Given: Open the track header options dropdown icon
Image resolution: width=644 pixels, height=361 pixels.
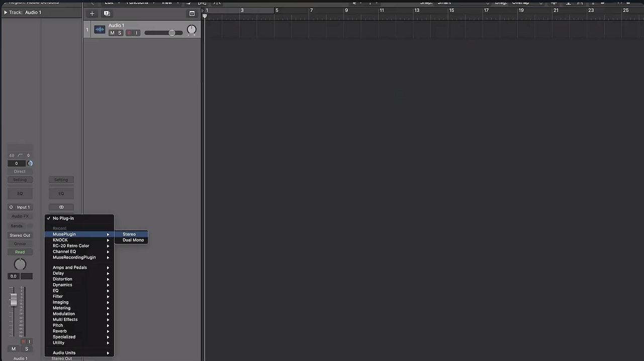Looking at the screenshot, I should (192, 14).
